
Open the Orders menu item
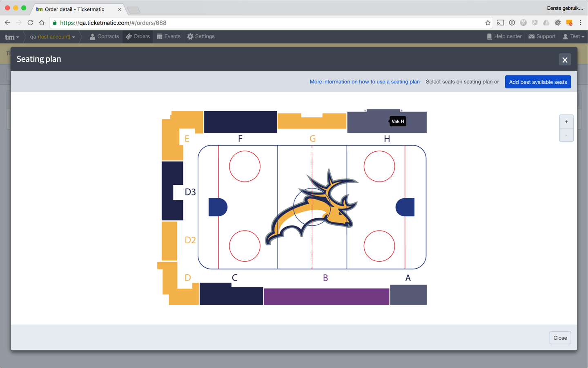(138, 36)
